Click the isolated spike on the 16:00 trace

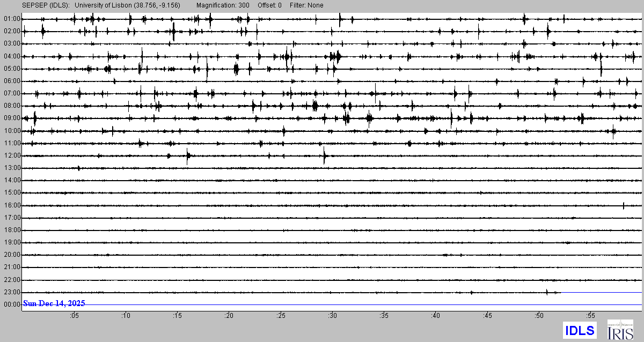point(623,205)
